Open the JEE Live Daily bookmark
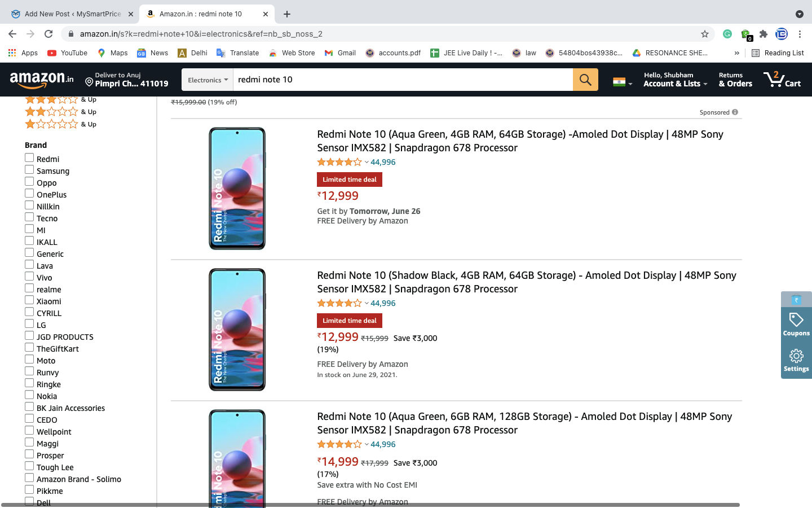Viewport: 812px width, 508px height. tap(466, 52)
